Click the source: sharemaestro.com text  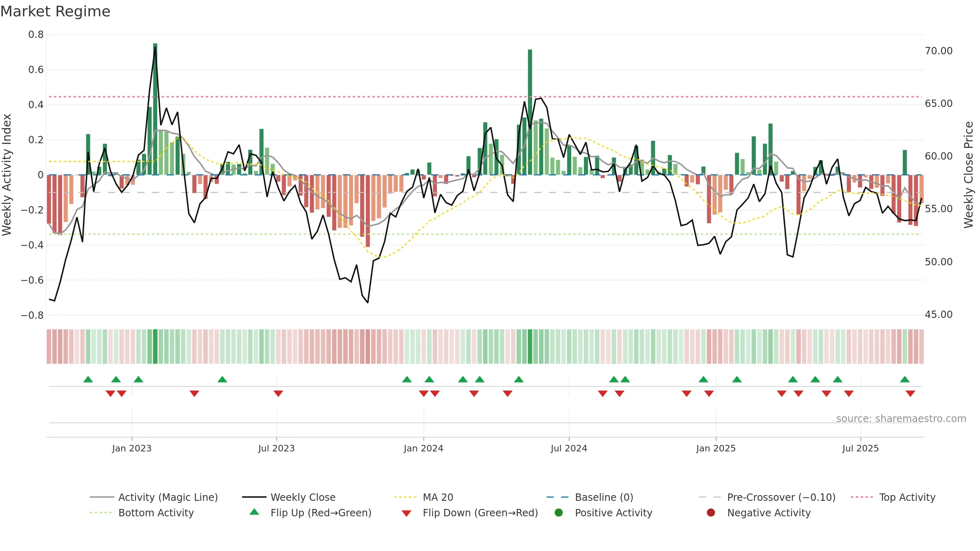[x=901, y=418]
